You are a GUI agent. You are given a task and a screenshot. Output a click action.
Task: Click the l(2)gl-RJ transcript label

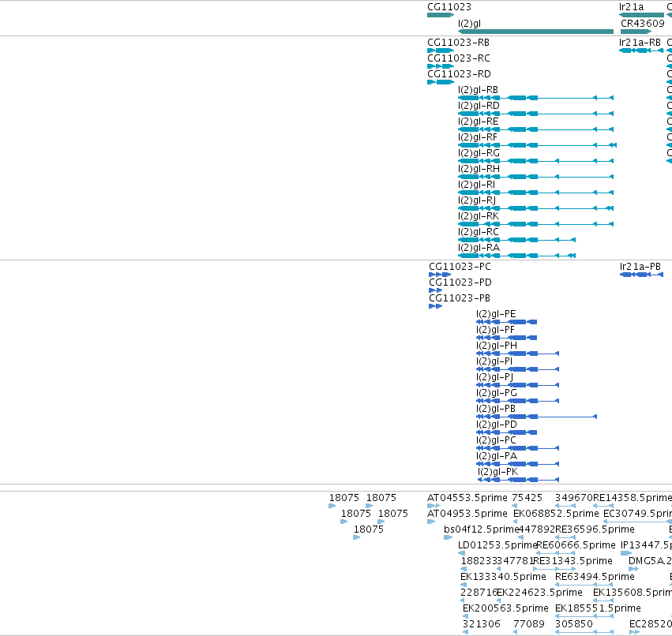point(477,200)
